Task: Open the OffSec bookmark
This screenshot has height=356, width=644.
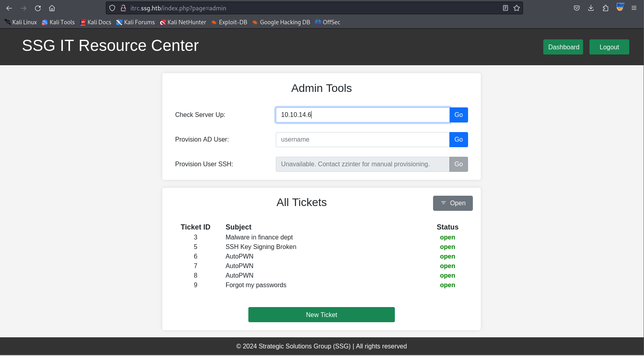Action: (x=328, y=22)
